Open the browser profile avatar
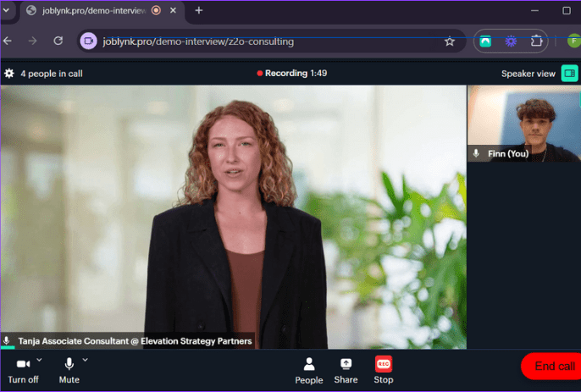Viewport: 581px width, 392px height. [574, 41]
